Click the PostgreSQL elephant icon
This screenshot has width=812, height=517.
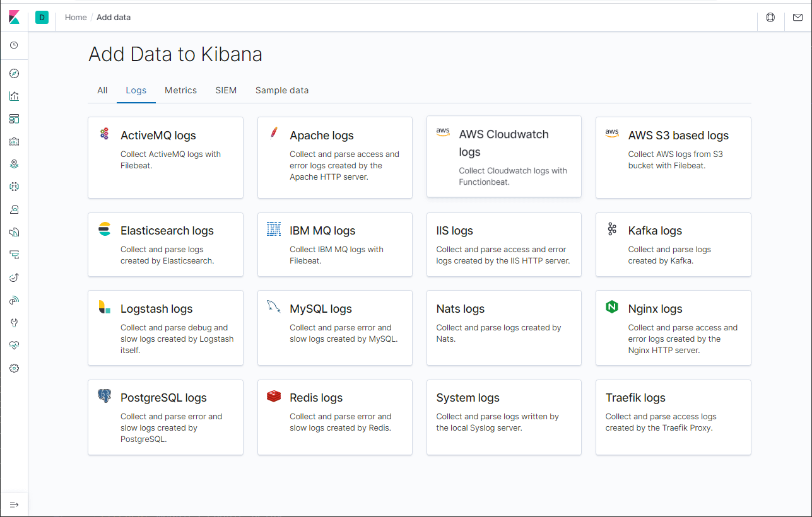click(105, 396)
